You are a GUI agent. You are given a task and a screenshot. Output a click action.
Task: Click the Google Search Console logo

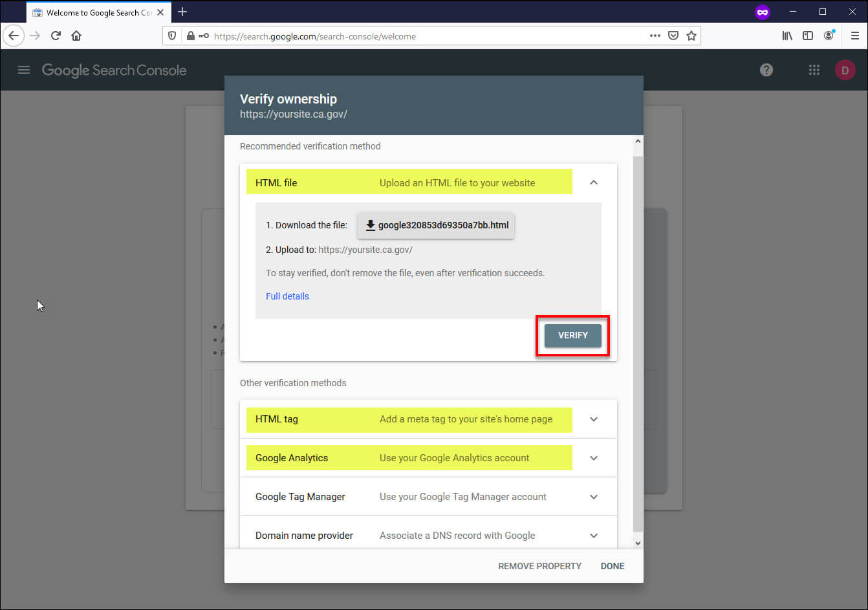[114, 70]
